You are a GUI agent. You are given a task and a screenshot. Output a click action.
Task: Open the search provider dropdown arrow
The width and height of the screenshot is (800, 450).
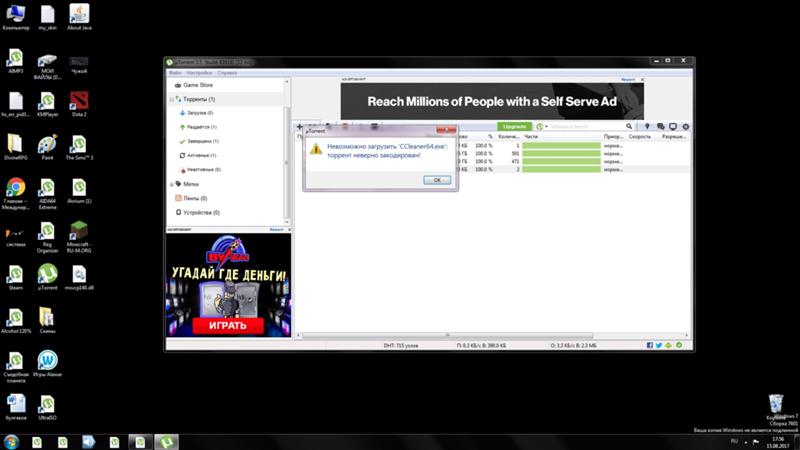546,127
